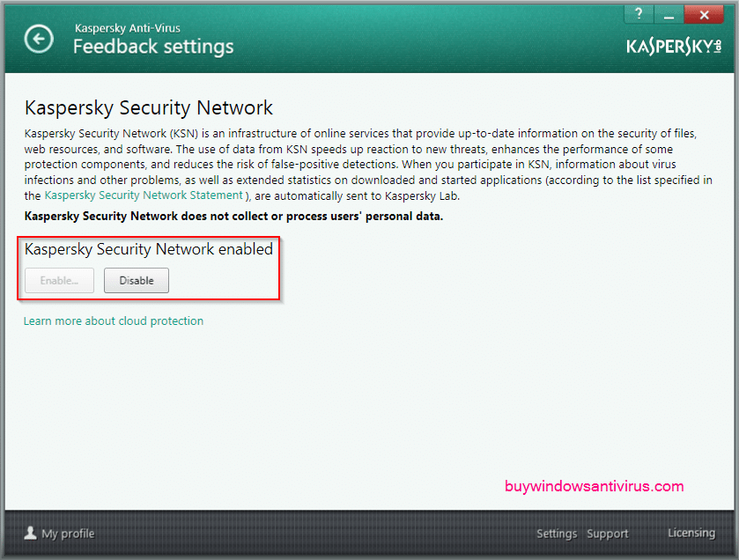739x560 pixels.
Task: Open Support from the bottom bar
Action: pos(608,534)
